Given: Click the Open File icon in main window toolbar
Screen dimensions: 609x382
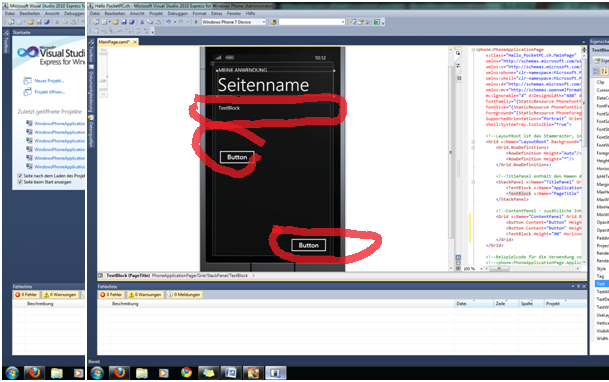Looking at the screenshot, I should [x=116, y=22].
